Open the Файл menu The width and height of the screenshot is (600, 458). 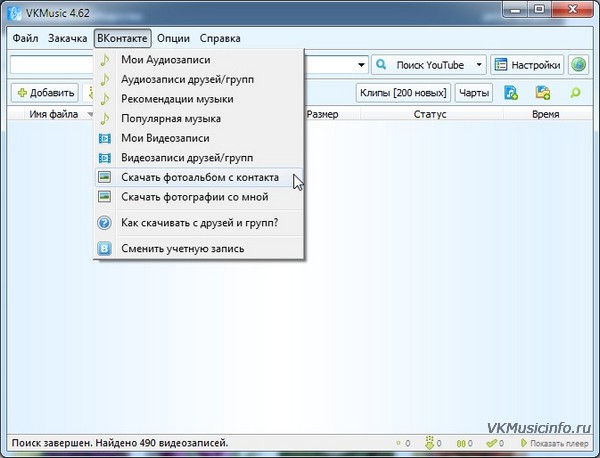tap(25, 39)
